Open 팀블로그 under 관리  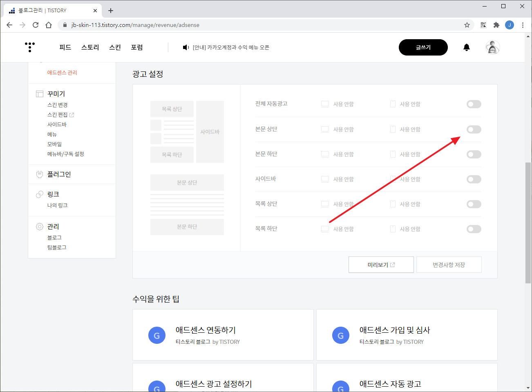(57, 247)
